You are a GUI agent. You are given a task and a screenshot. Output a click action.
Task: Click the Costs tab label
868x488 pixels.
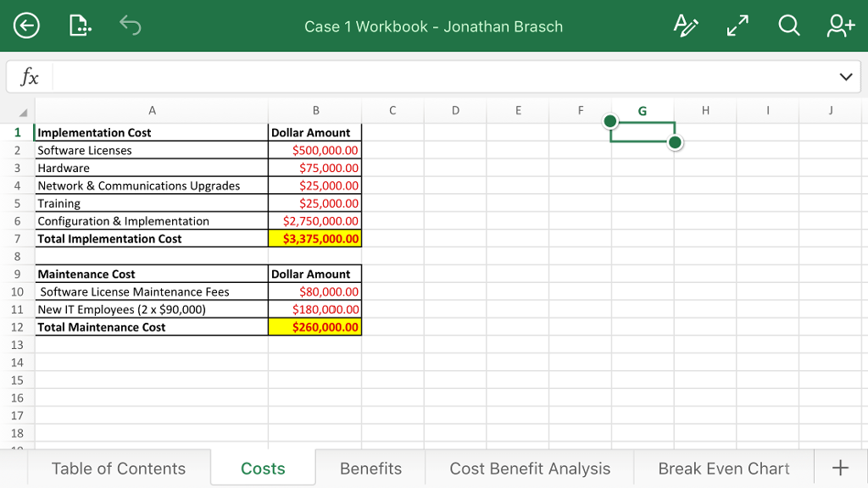[x=263, y=468]
